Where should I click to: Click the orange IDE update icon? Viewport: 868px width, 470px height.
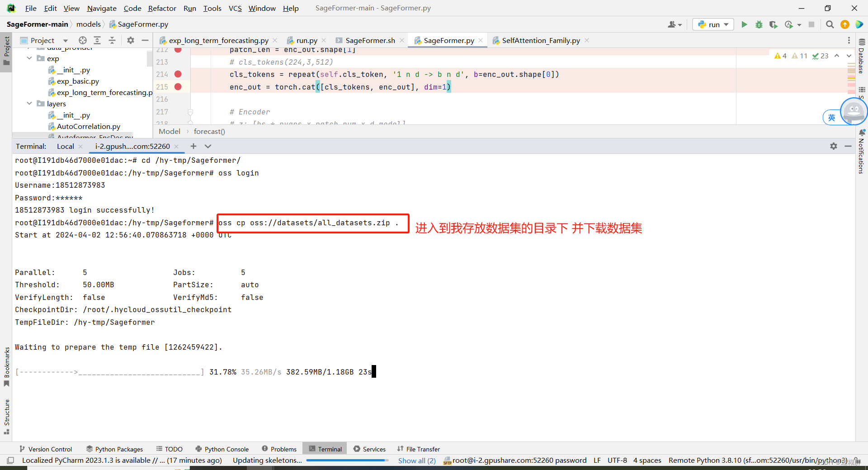844,24
